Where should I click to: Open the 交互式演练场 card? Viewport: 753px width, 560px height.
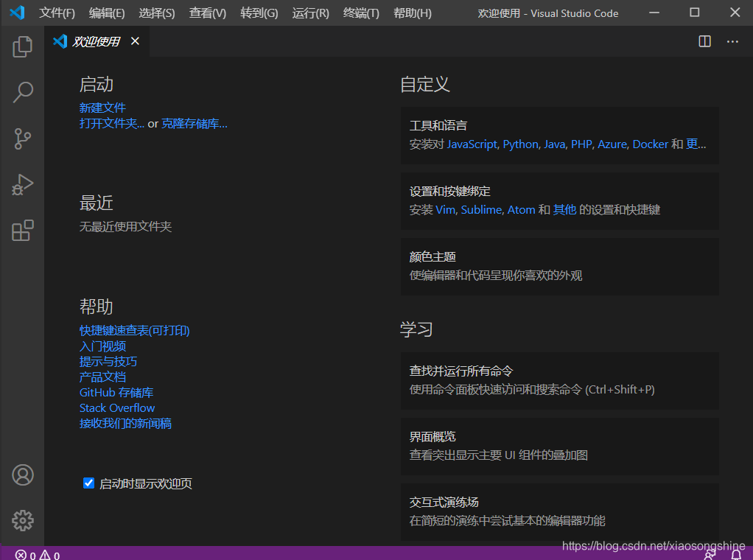559,512
